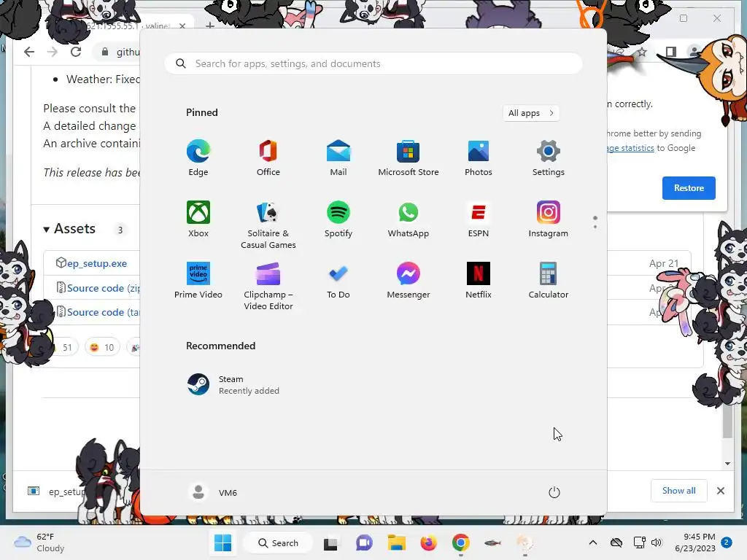Screen dimensions: 747x560
Task: Reload the Chrome page
Action: click(x=76, y=52)
